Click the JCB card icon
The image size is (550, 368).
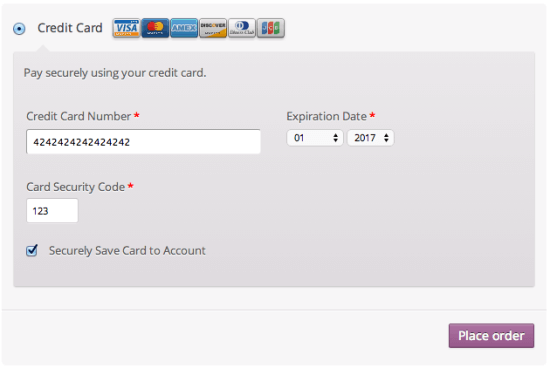pyautogui.click(x=270, y=28)
